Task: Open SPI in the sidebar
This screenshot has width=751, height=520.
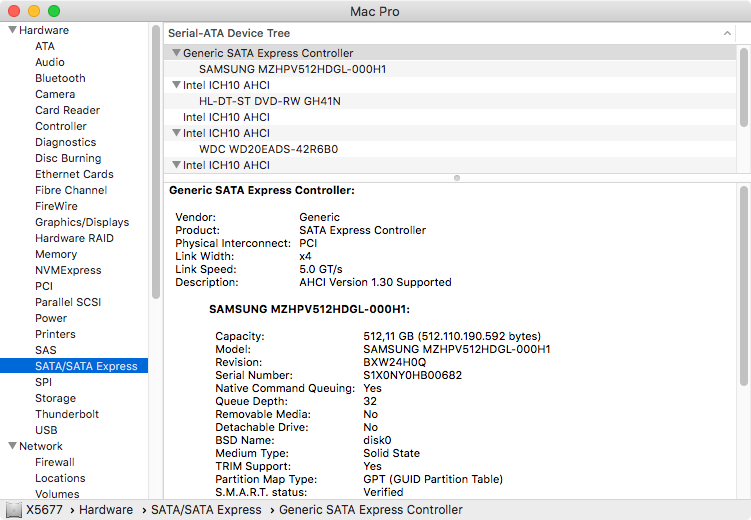Action: (44, 382)
